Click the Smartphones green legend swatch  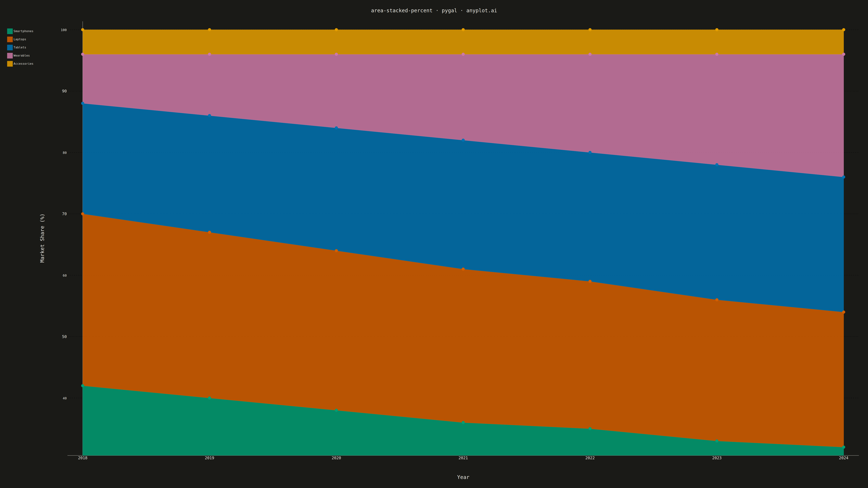(10, 31)
